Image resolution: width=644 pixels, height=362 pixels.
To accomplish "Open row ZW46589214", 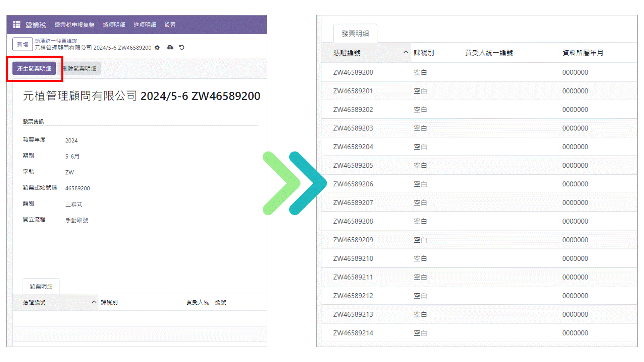I will click(479, 333).
